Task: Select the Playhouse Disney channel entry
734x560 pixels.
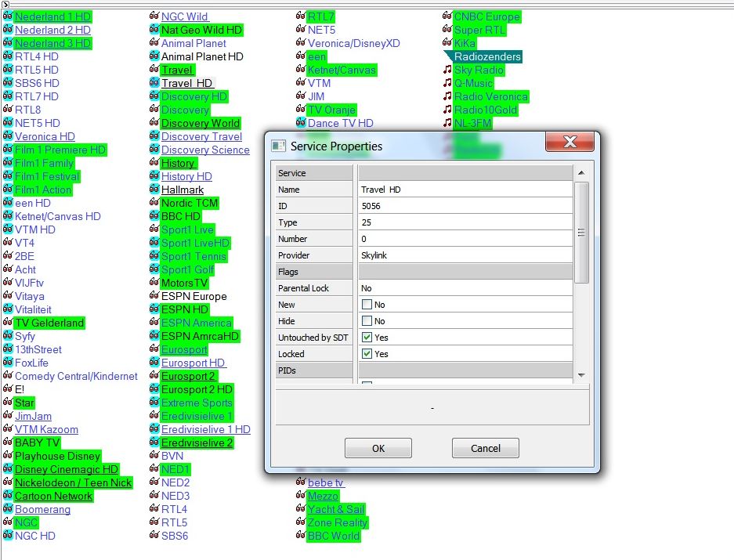Action: [x=58, y=456]
